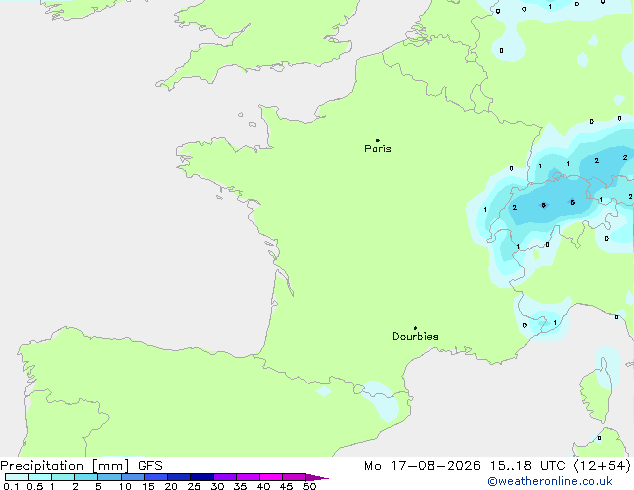This screenshot has width=634, height=490.
Task: Select the 5 mm legend color swatch
Action: (109, 477)
